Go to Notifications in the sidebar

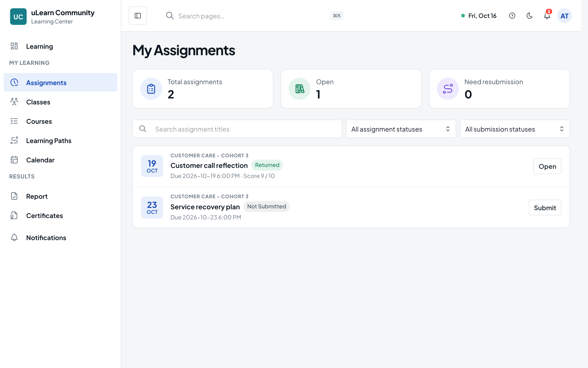click(x=60, y=238)
